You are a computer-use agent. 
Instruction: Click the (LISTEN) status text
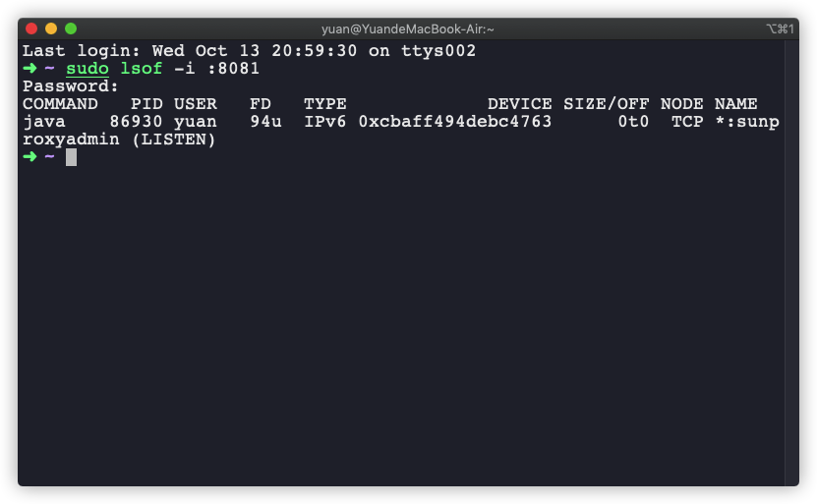click(173, 140)
